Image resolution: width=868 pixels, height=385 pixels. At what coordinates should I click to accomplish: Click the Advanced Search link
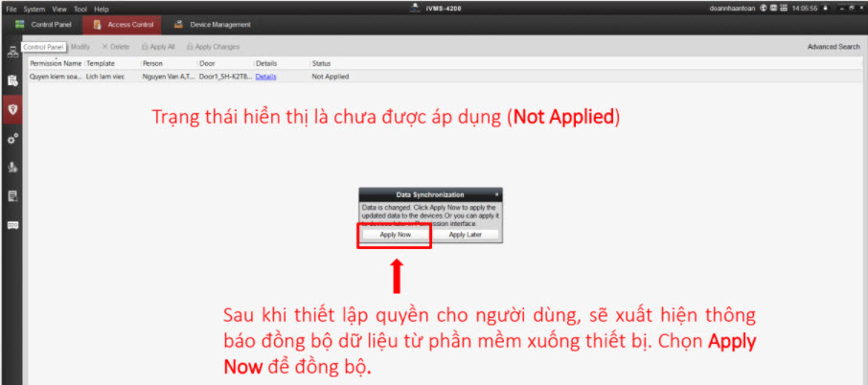coord(833,46)
